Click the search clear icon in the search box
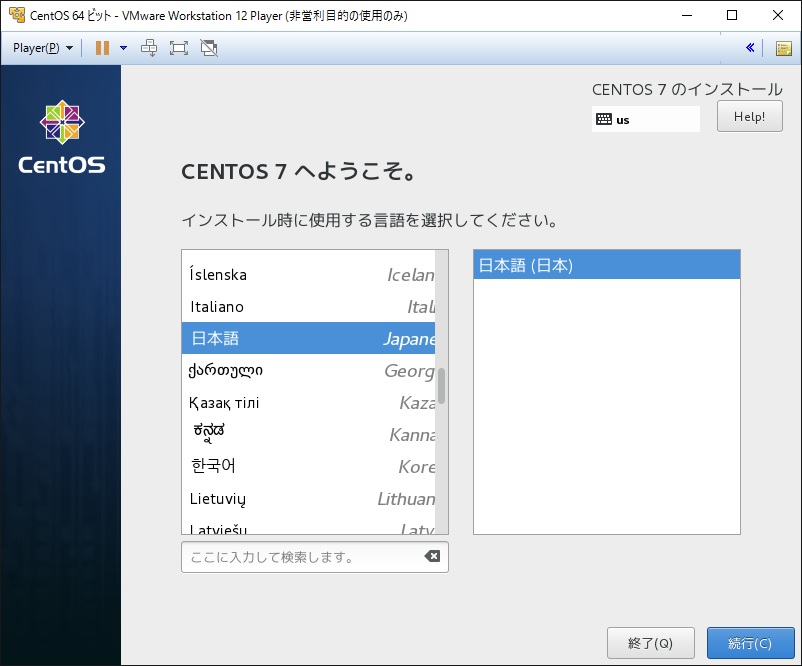 [431, 557]
